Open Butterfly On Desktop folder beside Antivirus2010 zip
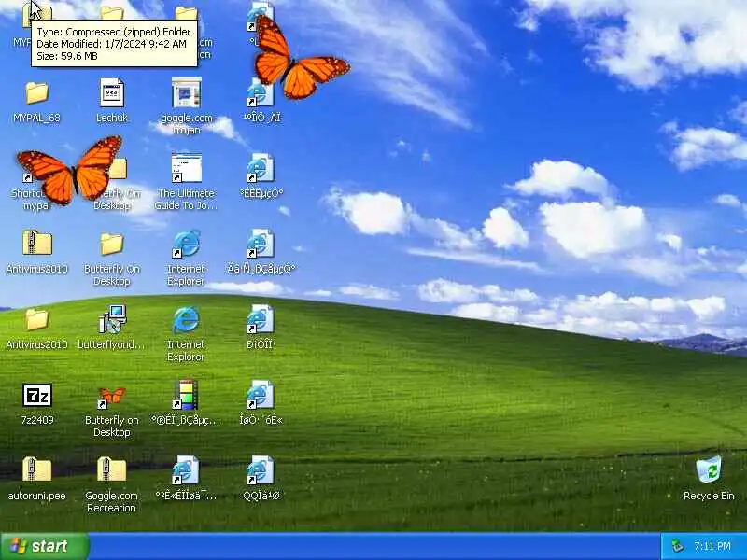The height and width of the screenshot is (560, 747). click(x=112, y=244)
